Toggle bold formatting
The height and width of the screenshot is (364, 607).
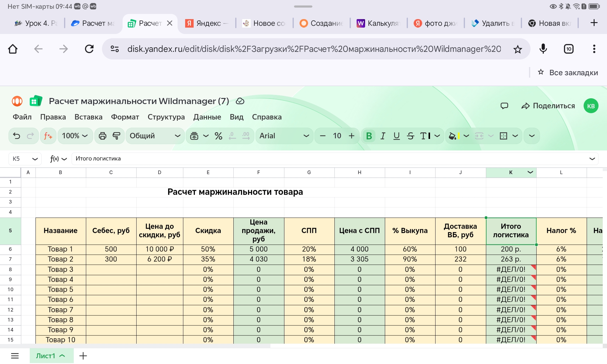369,136
